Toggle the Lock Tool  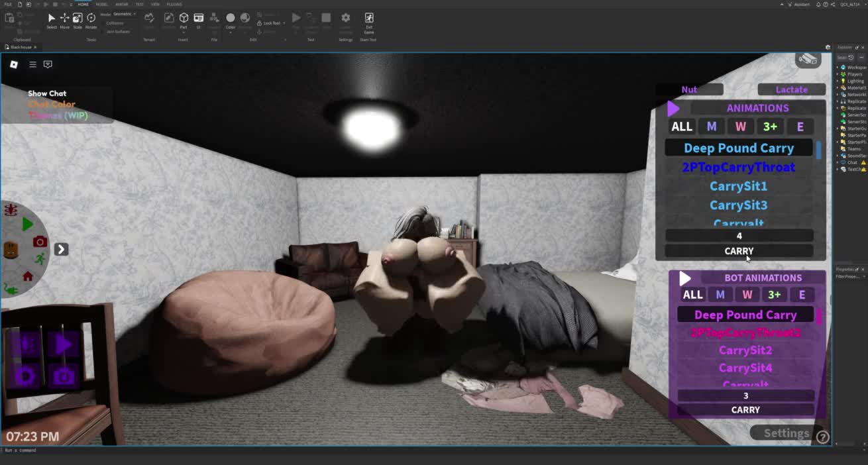tap(271, 23)
